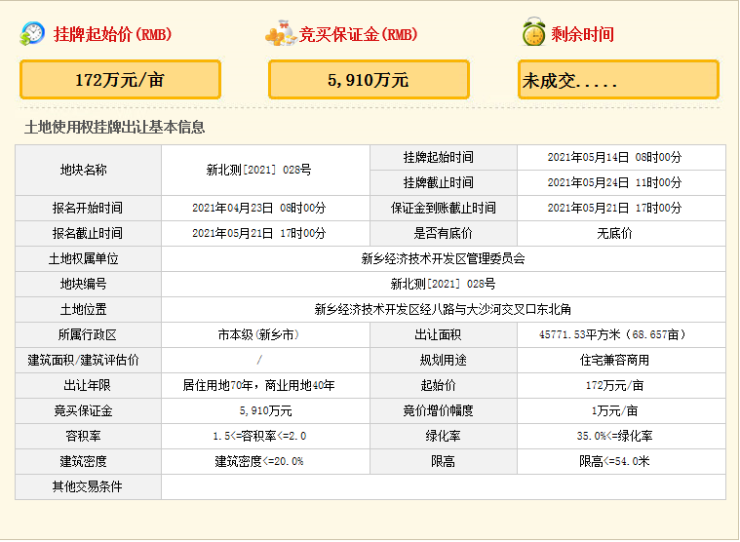This screenshot has height=542, width=740.
Task: Click the 挂牌起始价(RMB) heading
Action: [112, 34]
